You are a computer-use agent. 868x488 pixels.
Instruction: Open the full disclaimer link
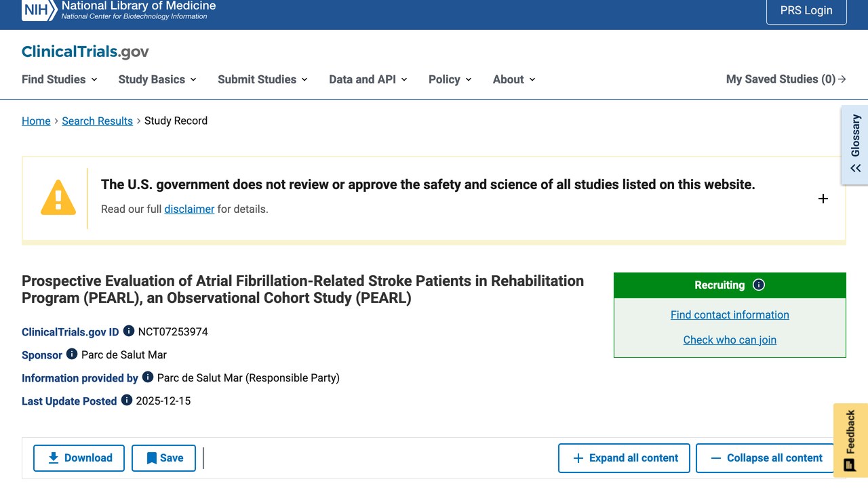[189, 209]
